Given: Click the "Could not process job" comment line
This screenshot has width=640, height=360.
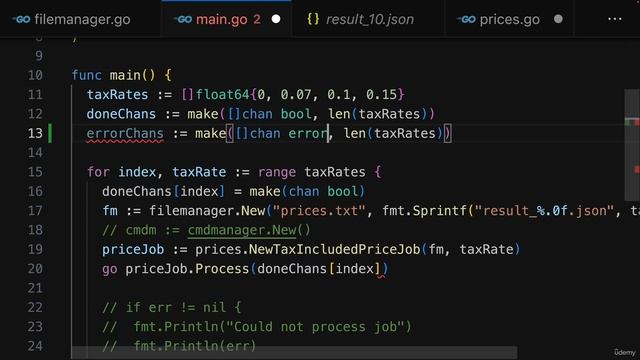Looking at the screenshot, I should [257, 327].
